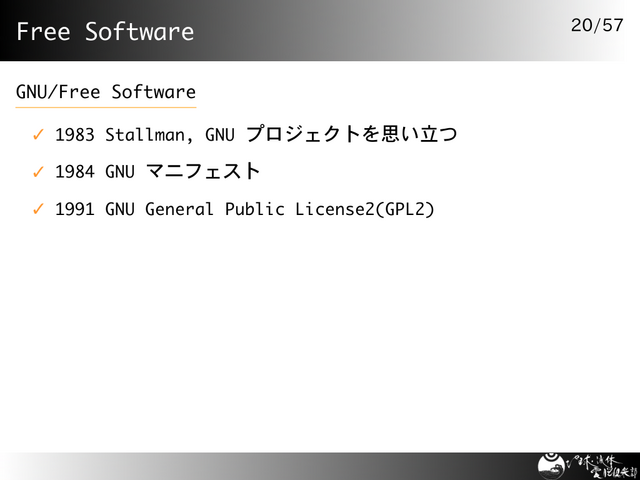The image size is (640, 480).
Task: Click the checkmark beside 1984 GNU
Action: [37, 172]
